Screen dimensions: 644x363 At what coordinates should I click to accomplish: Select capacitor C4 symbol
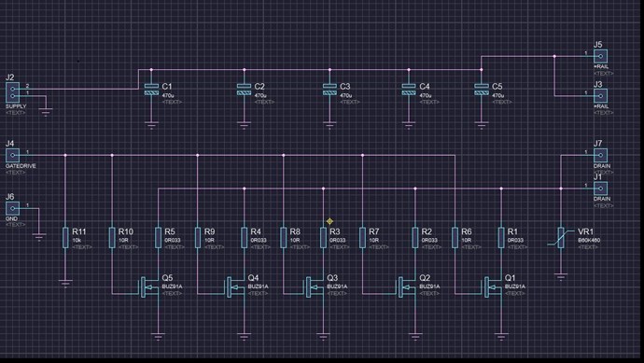(x=409, y=90)
